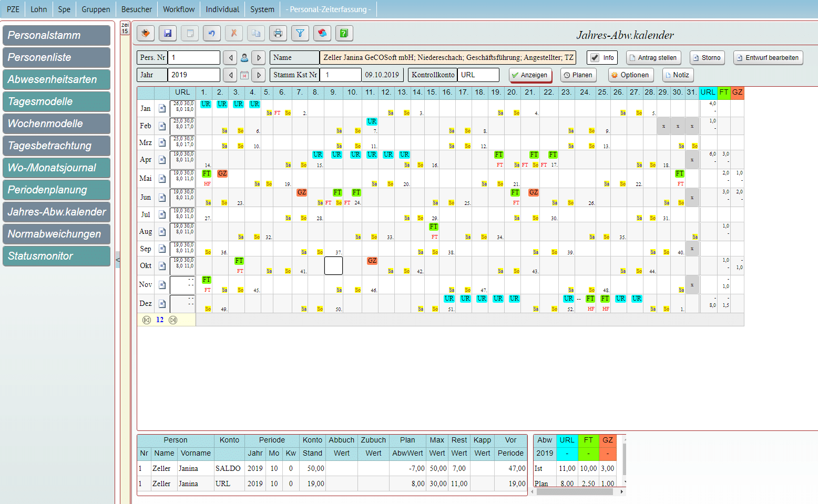Click the refresh red-blue arrows icon
This screenshot has height=504, width=818.
(322, 33)
